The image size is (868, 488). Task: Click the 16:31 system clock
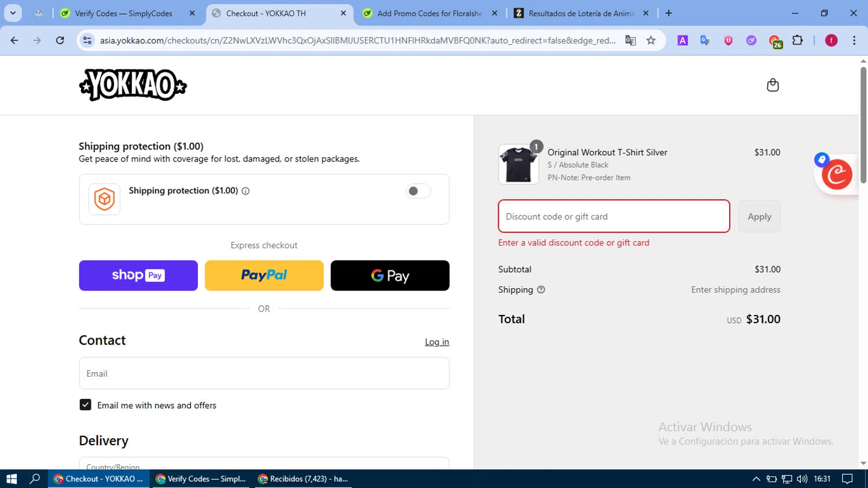[822, 479]
